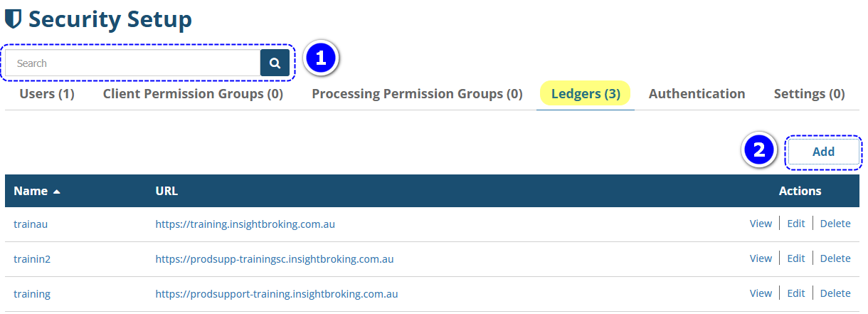Image resolution: width=868 pixels, height=314 pixels.
Task: Open the Processing Permission Groups tab
Action: [417, 94]
